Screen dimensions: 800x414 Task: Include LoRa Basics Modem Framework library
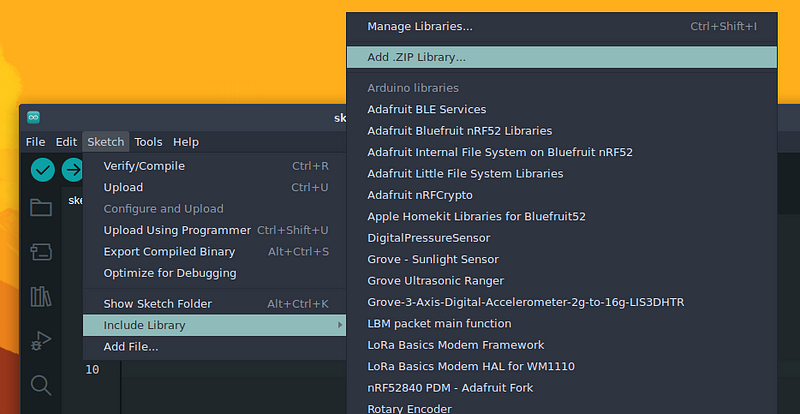point(562,345)
